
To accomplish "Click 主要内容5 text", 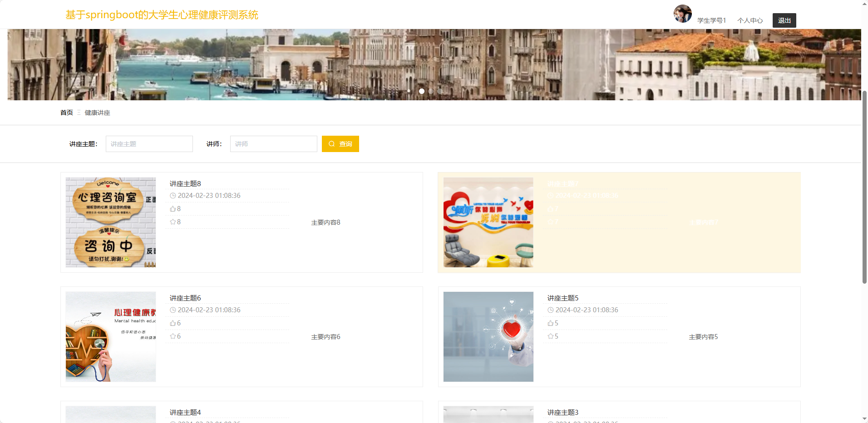I will point(703,337).
